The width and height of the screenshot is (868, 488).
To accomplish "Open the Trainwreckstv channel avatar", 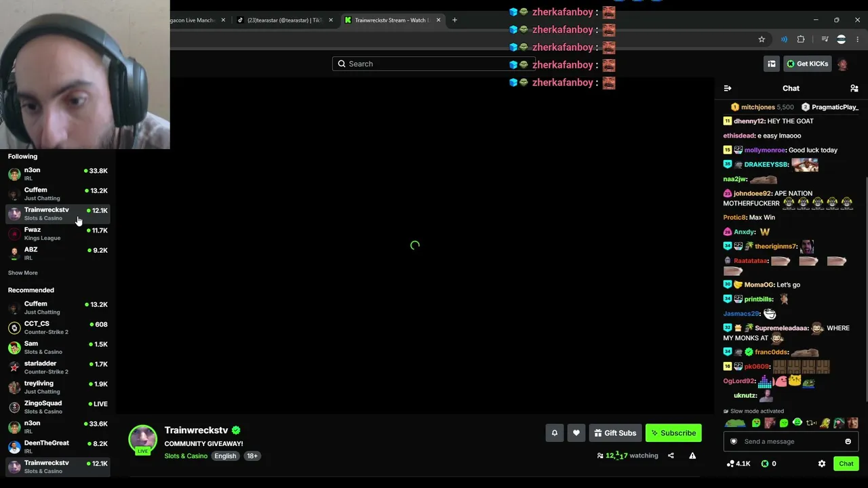I will pos(142,439).
